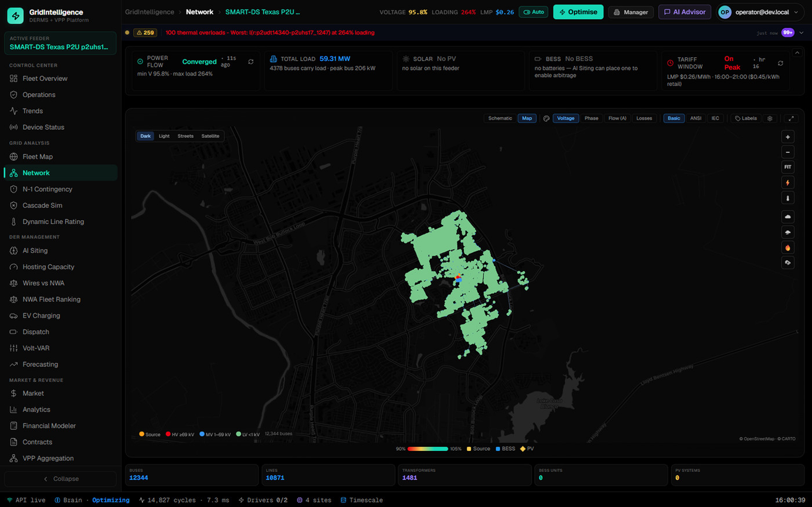
Task: Open the EV Charging page
Action: [61, 316]
